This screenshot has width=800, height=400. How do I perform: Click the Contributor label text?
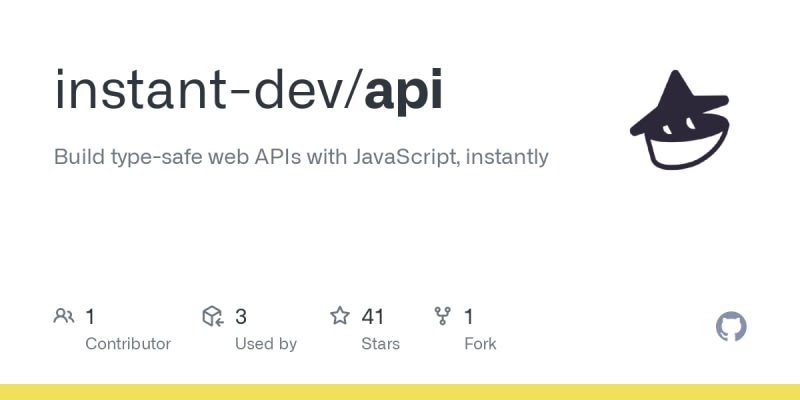[128, 344]
